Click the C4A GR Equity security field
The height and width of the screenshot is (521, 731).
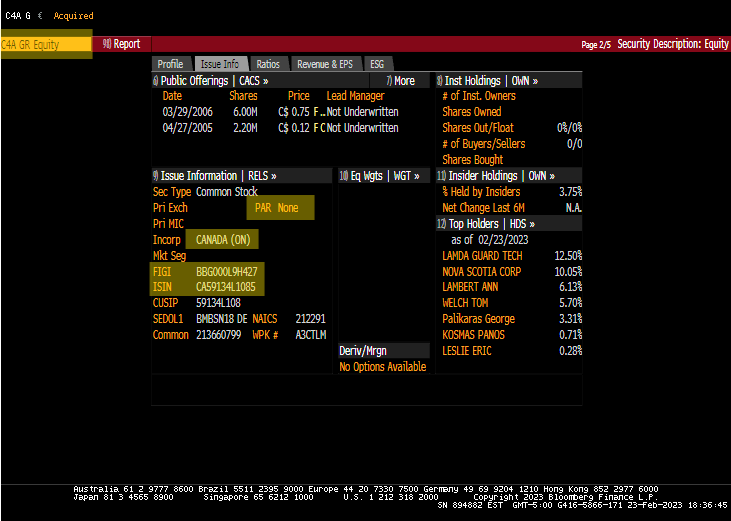46,44
